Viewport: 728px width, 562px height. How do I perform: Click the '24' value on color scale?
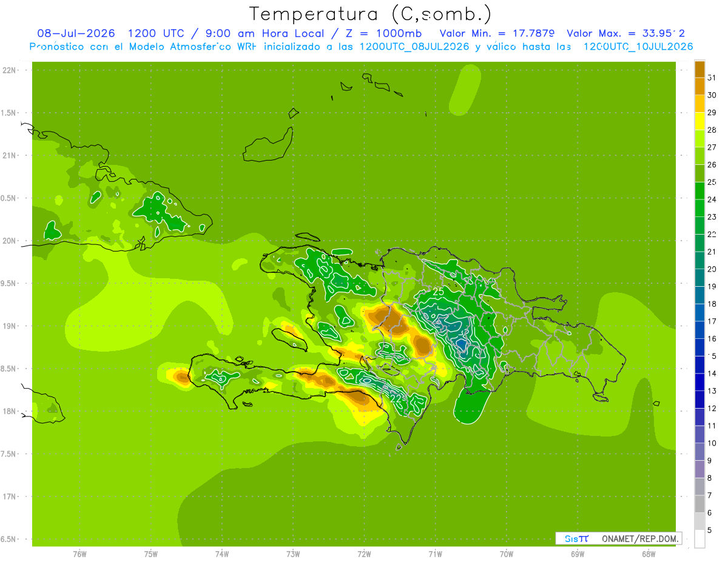[712, 199]
